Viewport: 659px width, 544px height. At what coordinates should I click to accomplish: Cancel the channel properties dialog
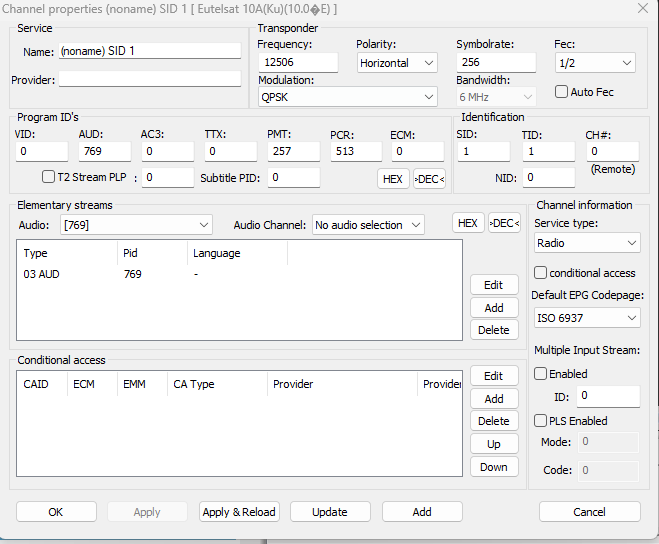590,512
